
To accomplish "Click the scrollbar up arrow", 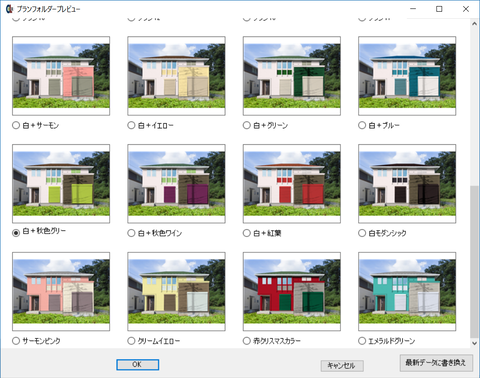I will tap(474, 24).
